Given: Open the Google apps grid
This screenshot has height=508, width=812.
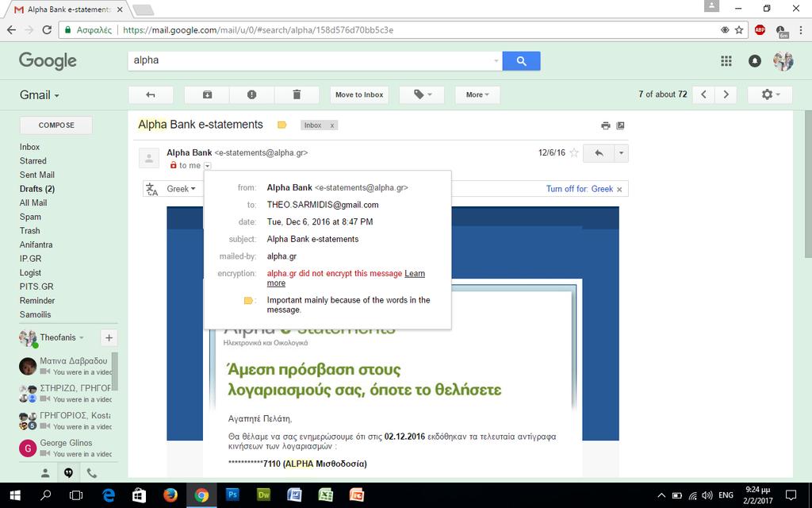Looking at the screenshot, I should pos(726,61).
